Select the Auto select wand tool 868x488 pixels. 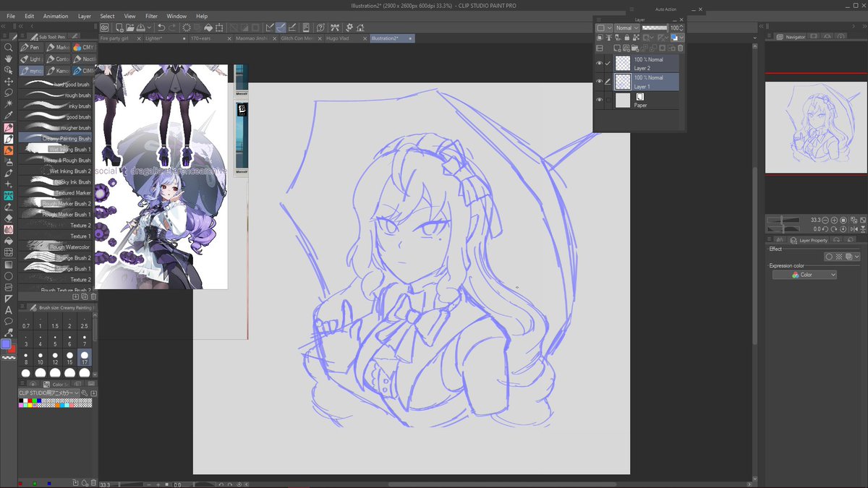point(9,104)
